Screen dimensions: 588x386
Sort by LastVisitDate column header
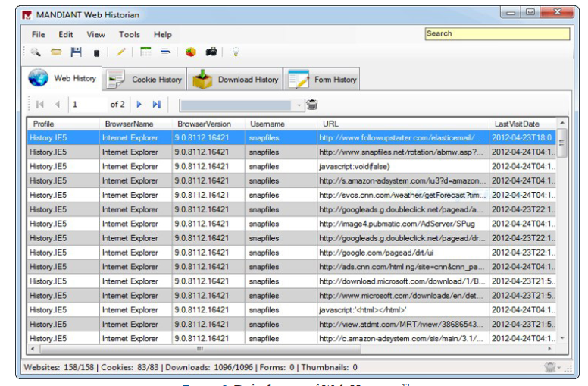pyautogui.click(x=522, y=124)
